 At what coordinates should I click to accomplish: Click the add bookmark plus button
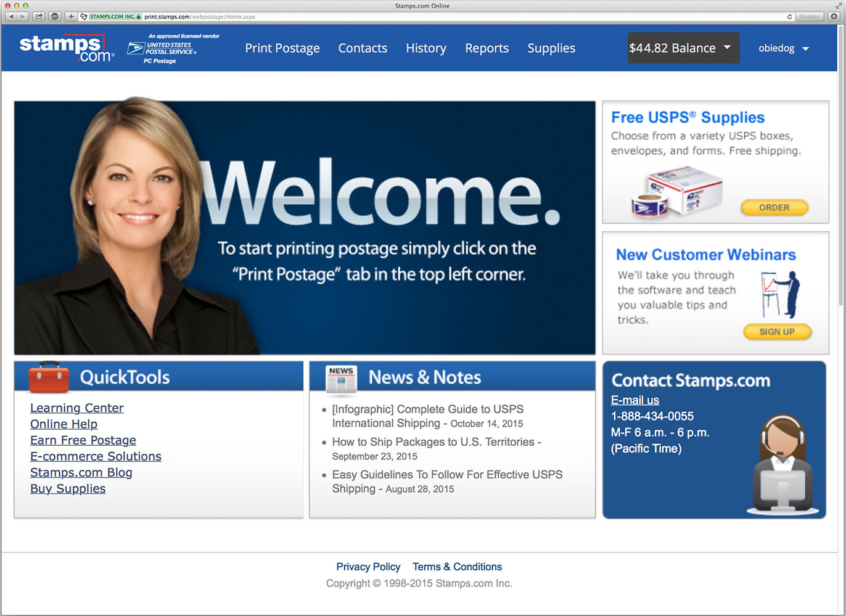[x=71, y=17]
